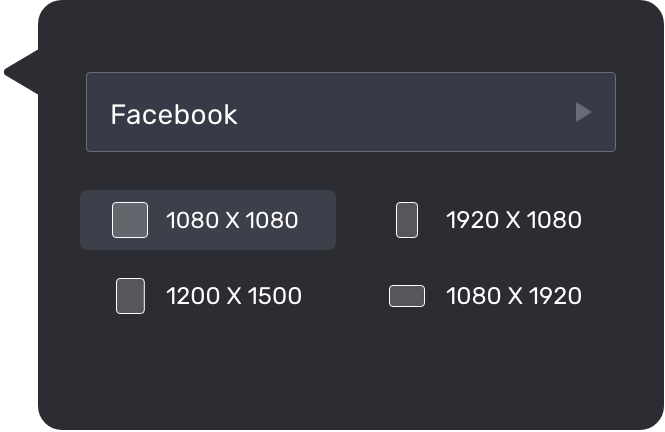The width and height of the screenshot is (665, 432).
Task: Click the portrait icon beside 1200 X 1500
Action: pos(130,296)
